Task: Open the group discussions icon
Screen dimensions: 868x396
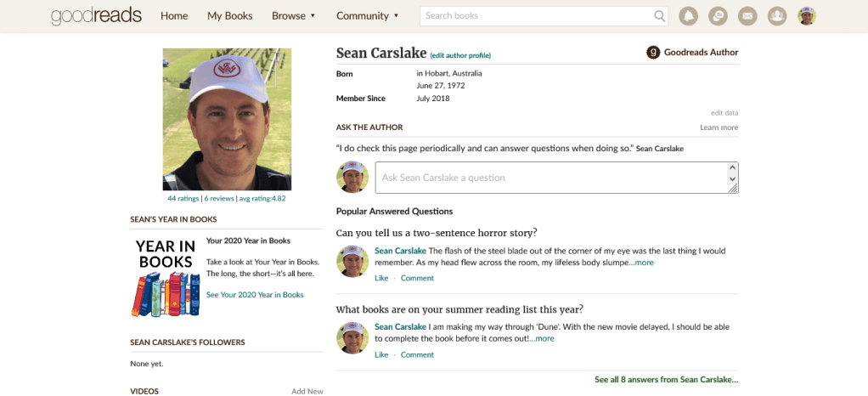Action: (717, 16)
